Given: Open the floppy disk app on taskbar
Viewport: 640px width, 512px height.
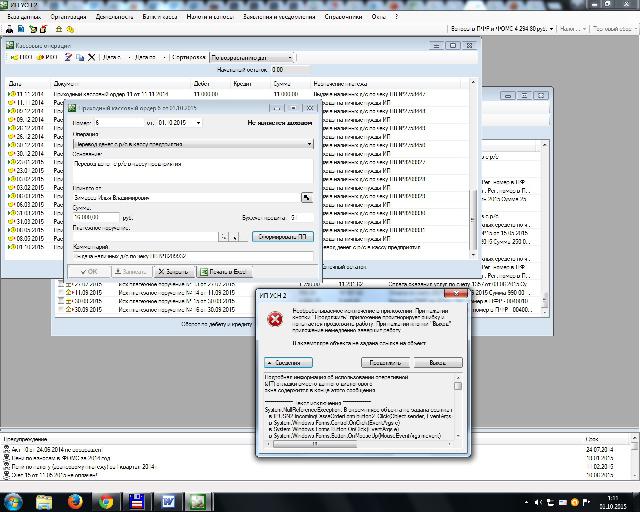Looking at the screenshot, I should 137,502.
